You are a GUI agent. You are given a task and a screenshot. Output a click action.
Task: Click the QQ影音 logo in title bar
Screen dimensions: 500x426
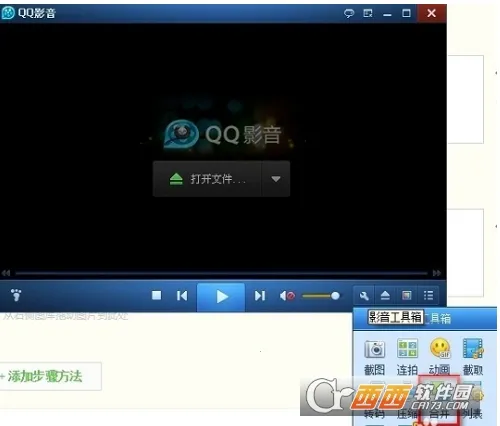tap(8, 13)
